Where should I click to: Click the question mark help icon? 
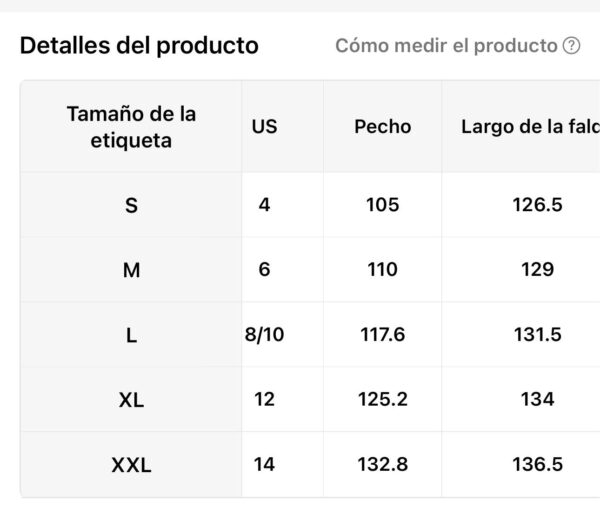pos(571,46)
